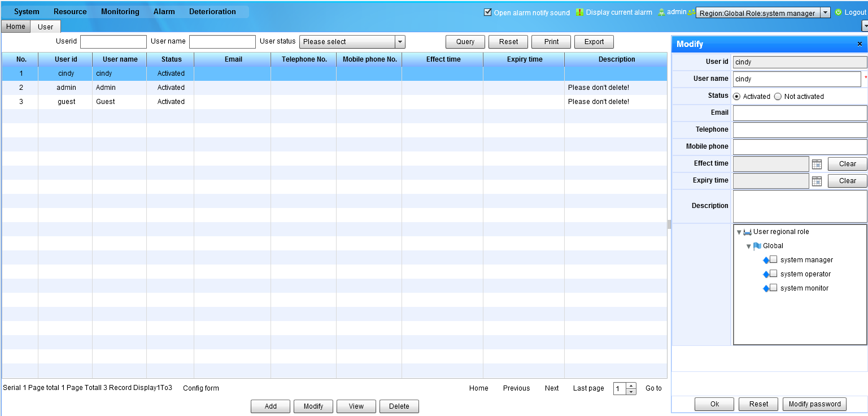The height and width of the screenshot is (416, 868).
Task: Toggle Open alarm notify sound checkbox
Action: 488,12
